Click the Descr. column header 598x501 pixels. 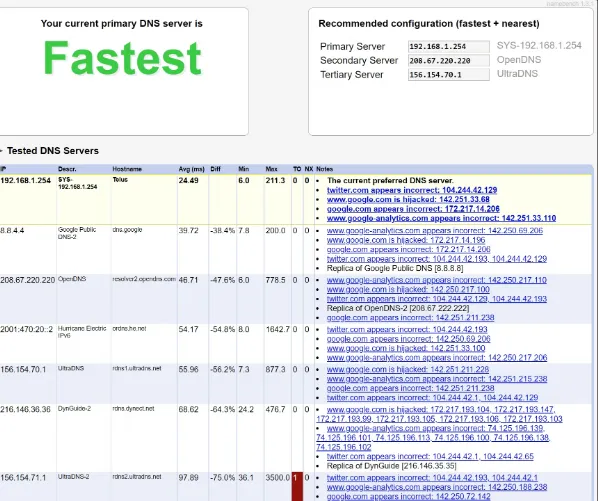click(x=67, y=169)
